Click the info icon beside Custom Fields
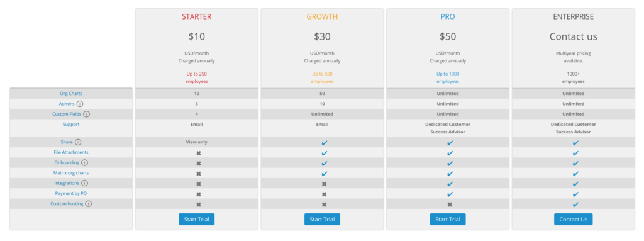 pos(87,115)
